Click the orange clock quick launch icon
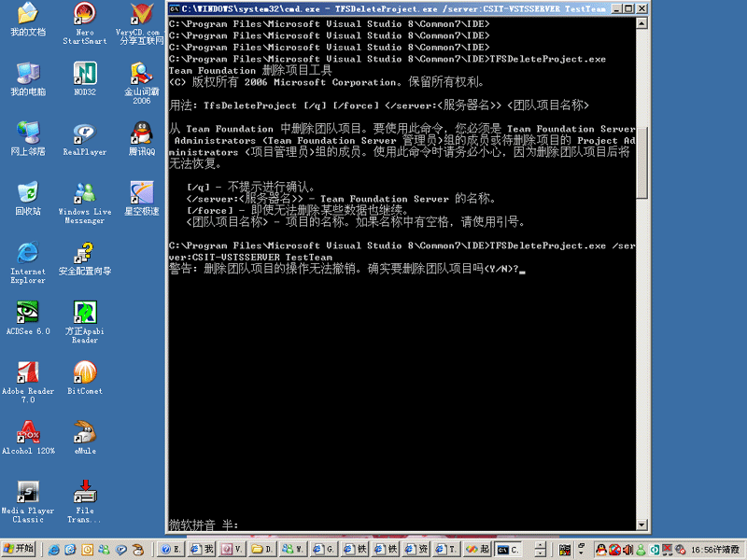 (87, 550)
